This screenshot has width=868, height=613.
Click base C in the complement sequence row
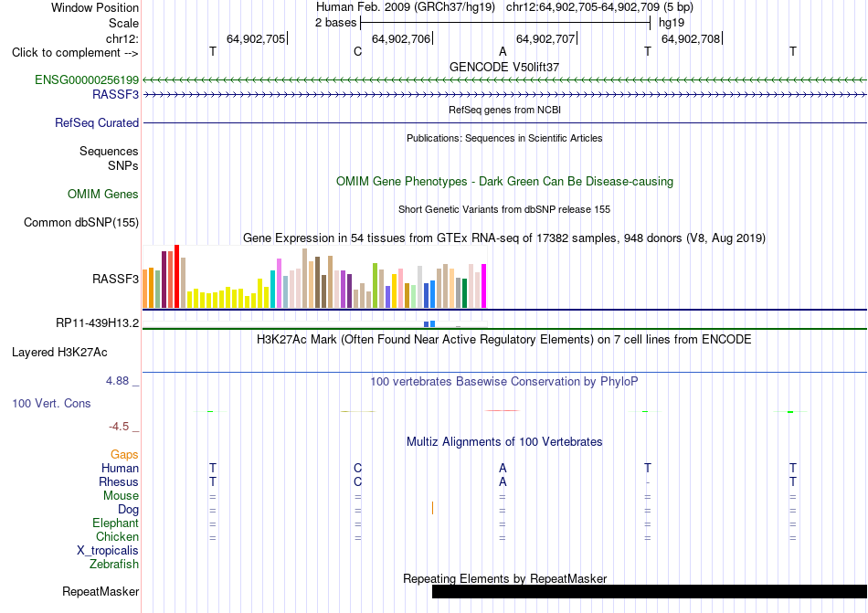(x=357, y=51)
